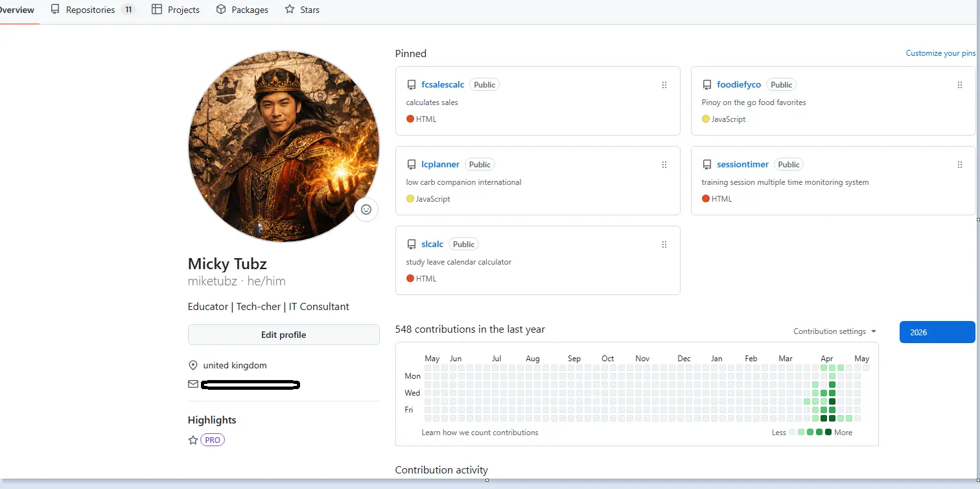Click the HTML language dot on slcalc

[x=410, y=278]
